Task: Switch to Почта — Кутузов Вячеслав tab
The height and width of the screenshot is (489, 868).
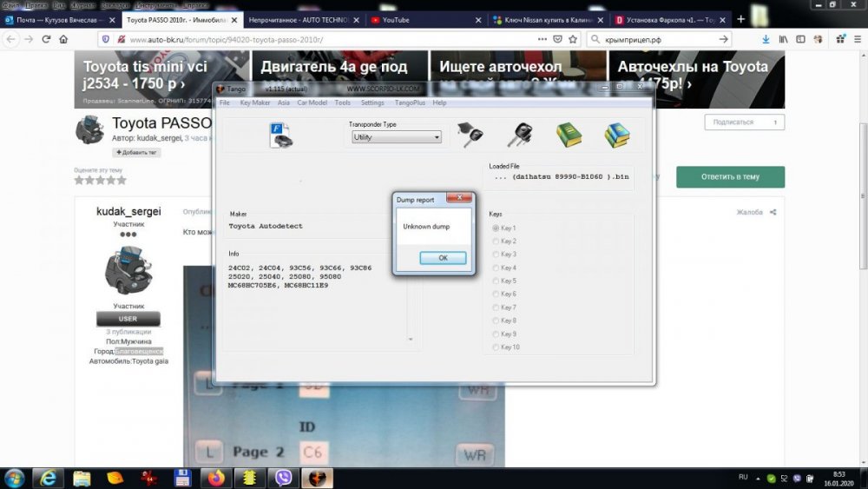Action: click(59, 20)
